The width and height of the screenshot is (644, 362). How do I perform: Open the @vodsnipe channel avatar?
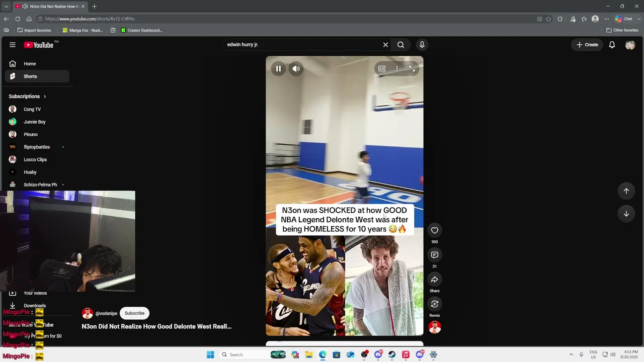[x=88, y=313]
